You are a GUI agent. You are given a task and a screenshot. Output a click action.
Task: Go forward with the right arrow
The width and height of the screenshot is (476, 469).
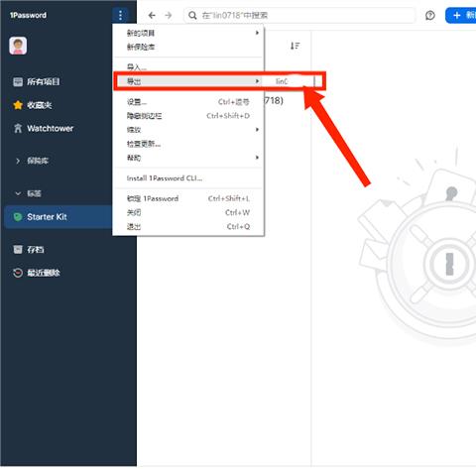tap(169, 15)
